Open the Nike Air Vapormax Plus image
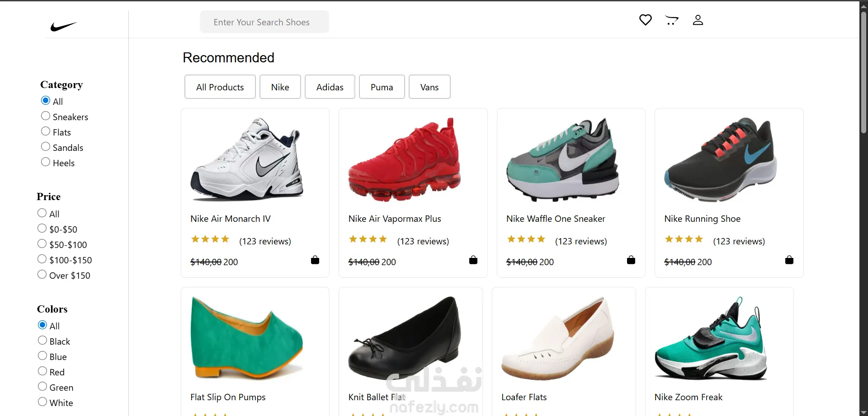The image size is (868, 416). [405, 159]
